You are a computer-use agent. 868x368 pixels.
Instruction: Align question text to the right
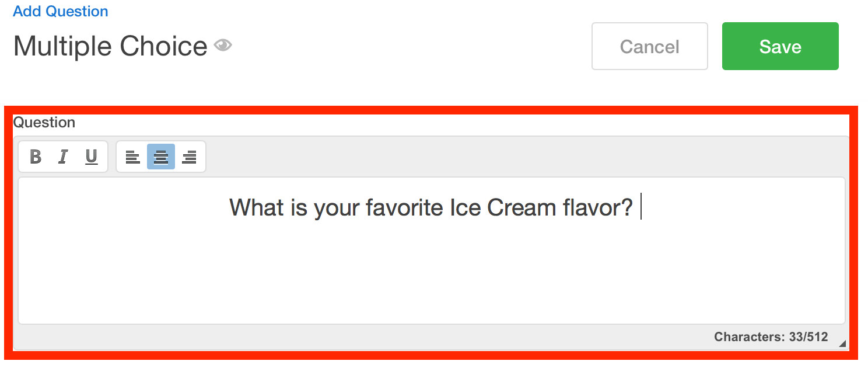pos(189,157)
